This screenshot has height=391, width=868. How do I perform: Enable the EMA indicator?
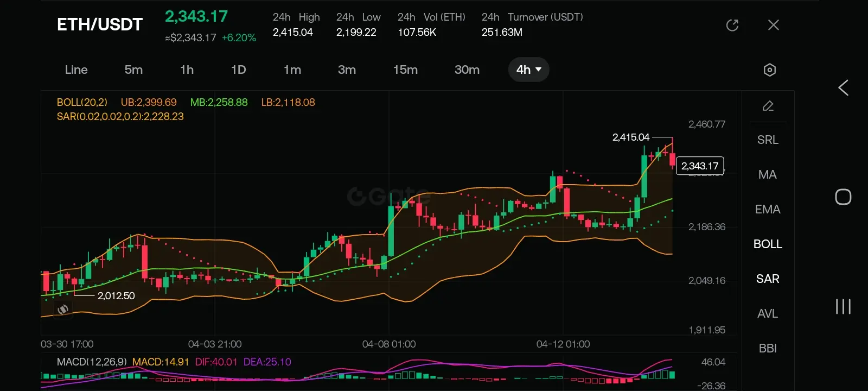point(768,210)
